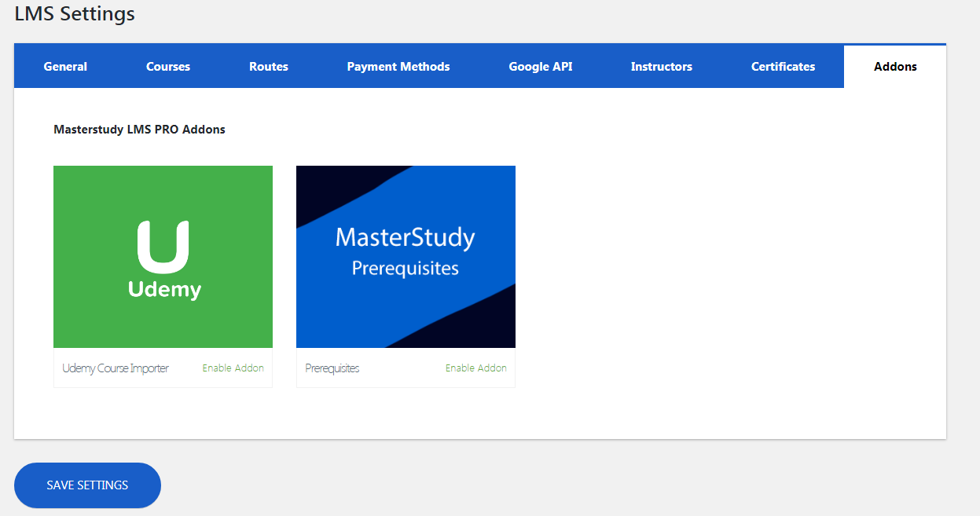Select the Google API tab
This screenshot has width=980, height=516.
[x=541, y=67]
